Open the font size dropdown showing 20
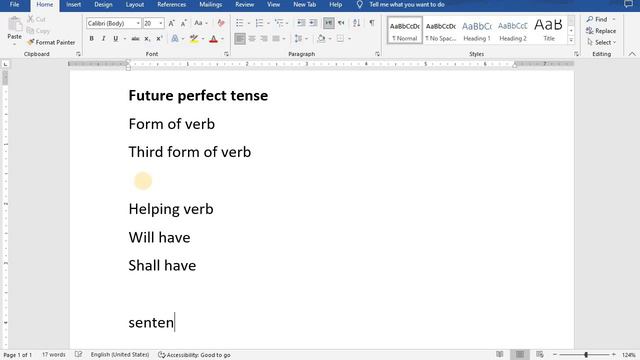Viewport: 640px width, 360px height. point(161,23)
